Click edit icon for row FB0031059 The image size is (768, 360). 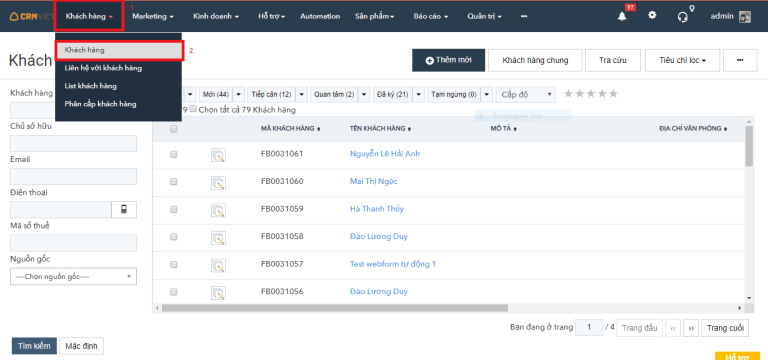pyautogui.click(x=218, y=210)
